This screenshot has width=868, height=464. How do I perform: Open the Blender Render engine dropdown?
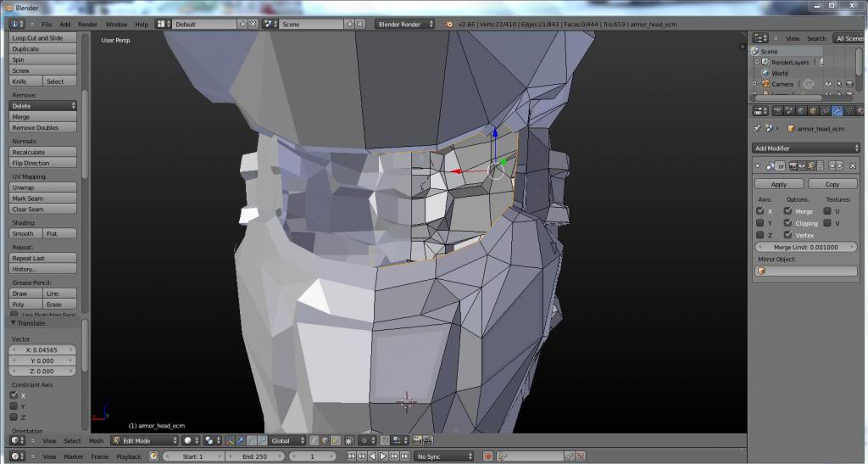404,24
